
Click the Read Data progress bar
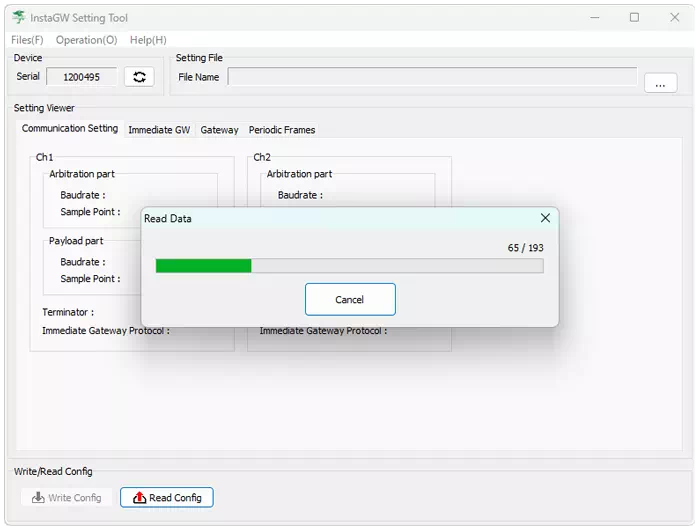pyautogui.click(x=349, y=265)
